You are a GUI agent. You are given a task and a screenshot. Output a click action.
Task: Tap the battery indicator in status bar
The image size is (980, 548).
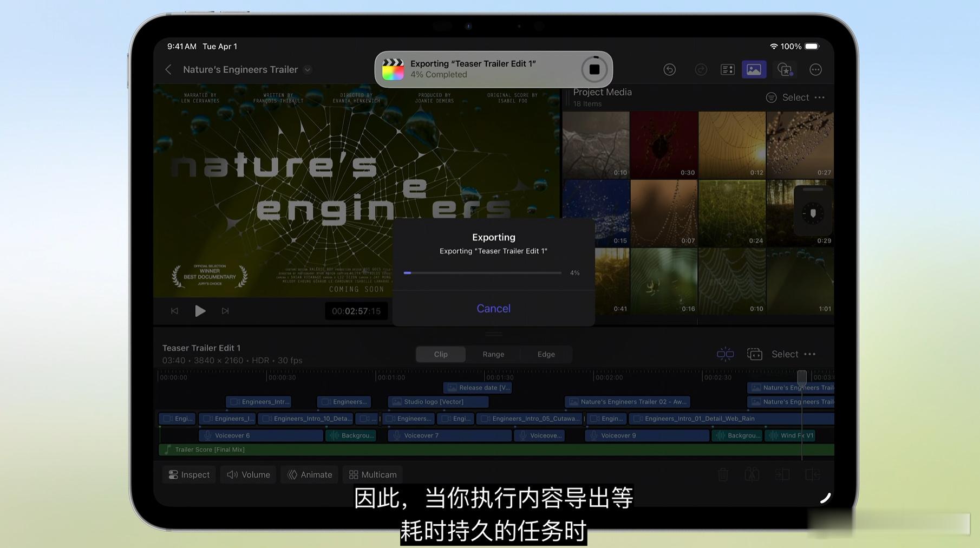coord(812,47)
